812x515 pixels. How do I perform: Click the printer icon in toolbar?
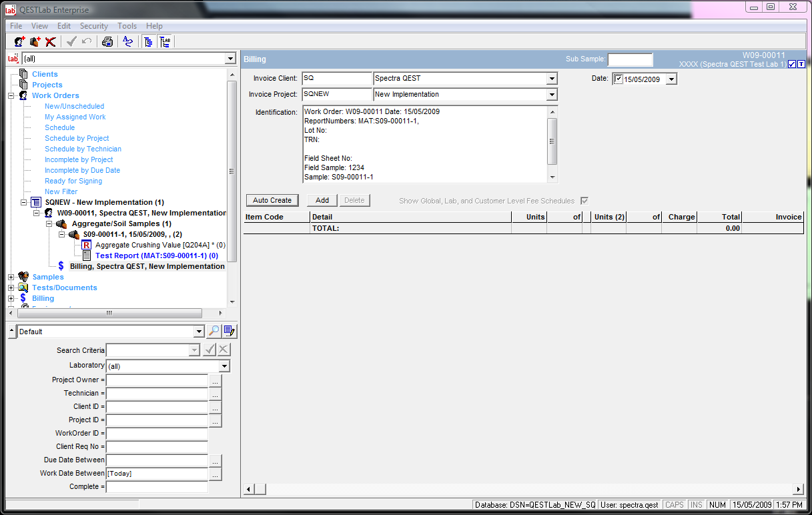point(107,41)
